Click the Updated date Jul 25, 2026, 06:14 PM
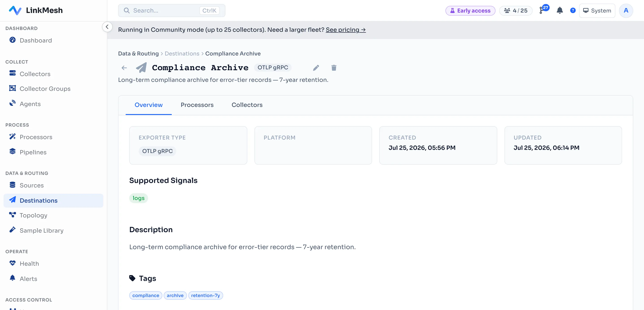 (546, 148)
